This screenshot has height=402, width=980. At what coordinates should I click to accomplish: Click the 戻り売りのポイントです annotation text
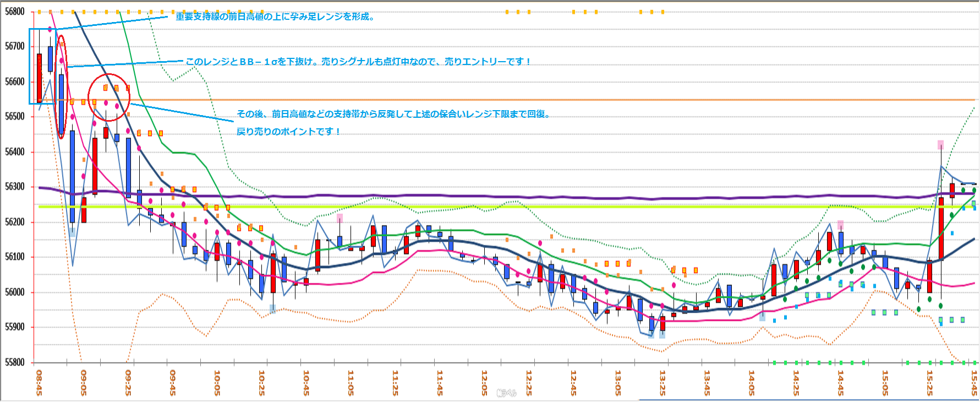click(x=288, y=132)
